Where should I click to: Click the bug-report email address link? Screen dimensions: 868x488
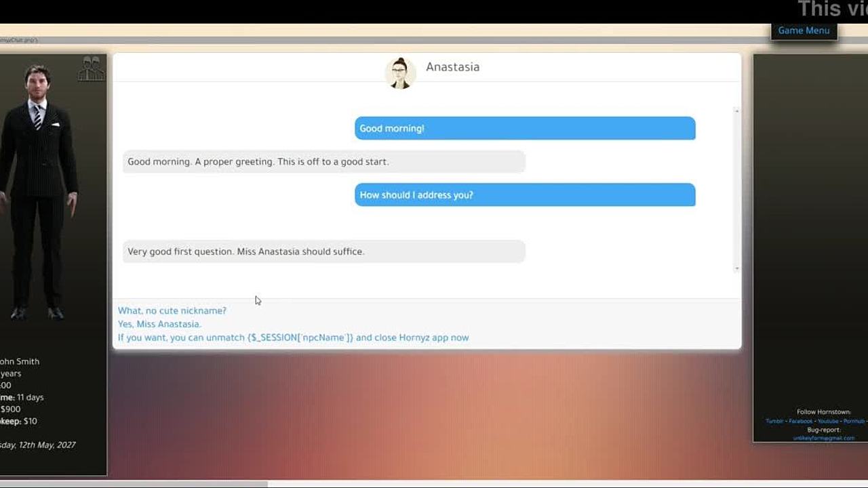tap(823, 438)
